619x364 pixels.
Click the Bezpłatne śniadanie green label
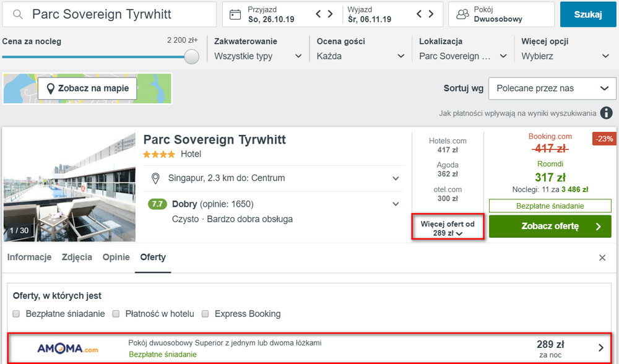[x=550, y=206]
